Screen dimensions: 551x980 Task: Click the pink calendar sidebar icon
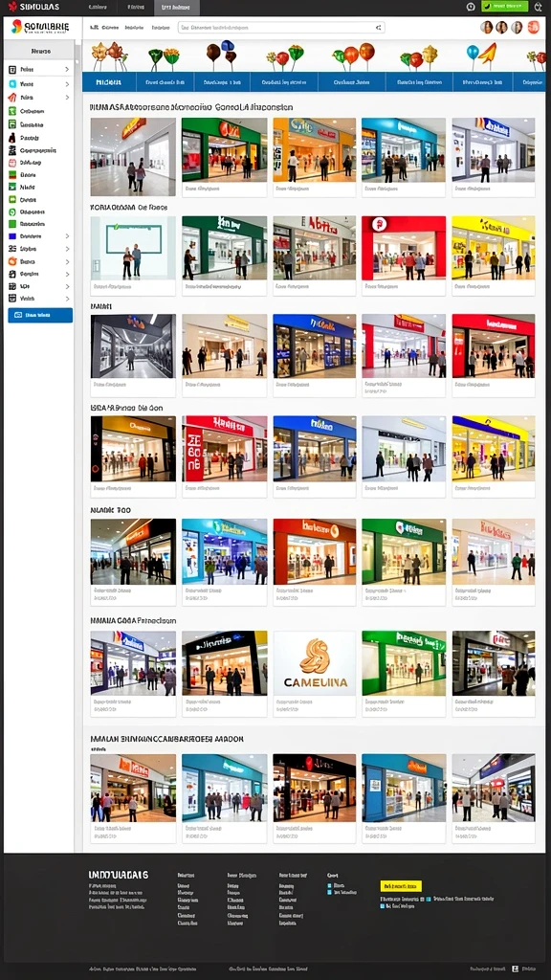[11, 162]
